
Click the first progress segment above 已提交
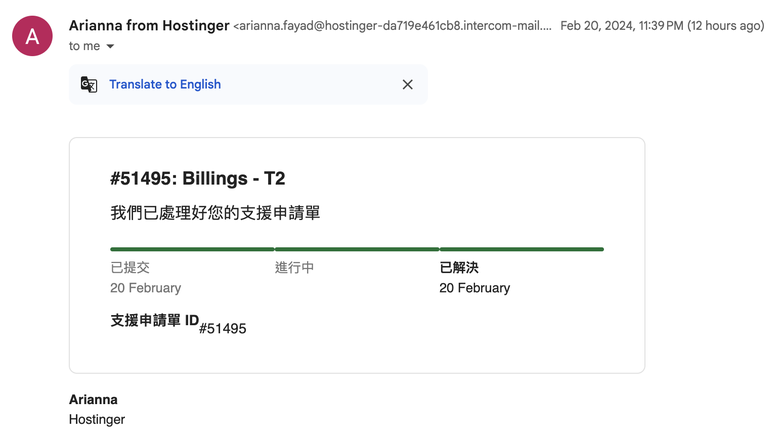click(192, 249)
